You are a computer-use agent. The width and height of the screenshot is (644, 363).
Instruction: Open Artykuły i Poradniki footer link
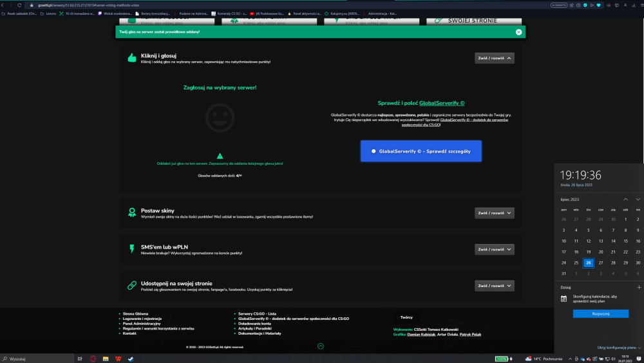(x=255, y=328)
